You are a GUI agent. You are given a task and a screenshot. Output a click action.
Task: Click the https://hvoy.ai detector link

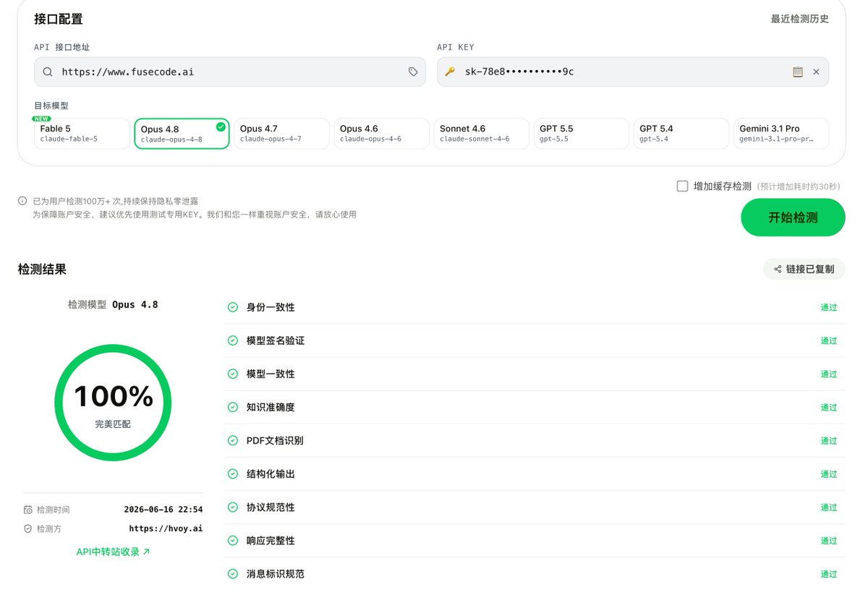166,528
